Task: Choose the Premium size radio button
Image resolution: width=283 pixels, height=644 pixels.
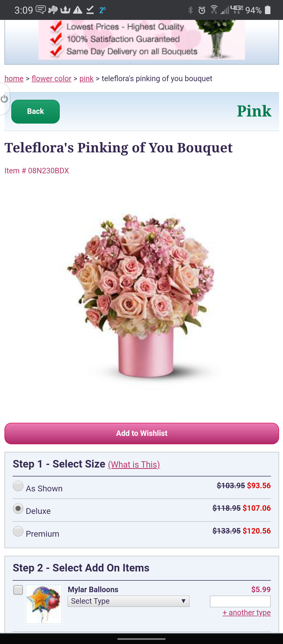Action: [x=18, y=531]
